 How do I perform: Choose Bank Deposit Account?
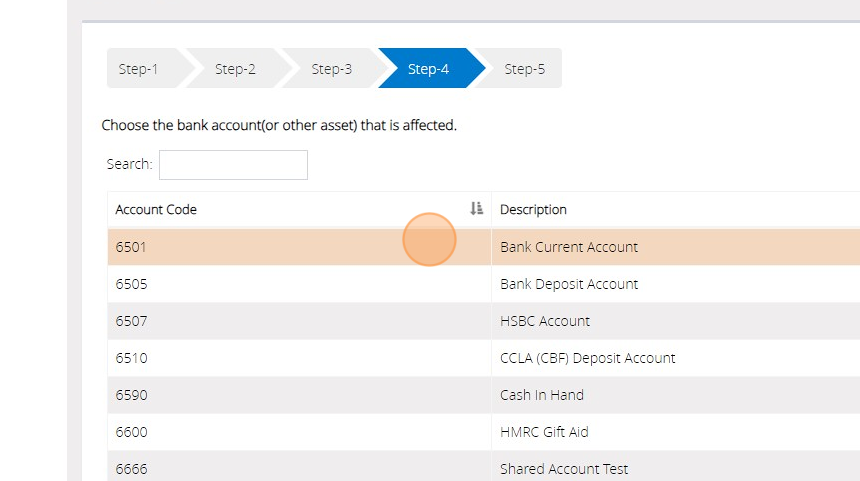point(568,284)
